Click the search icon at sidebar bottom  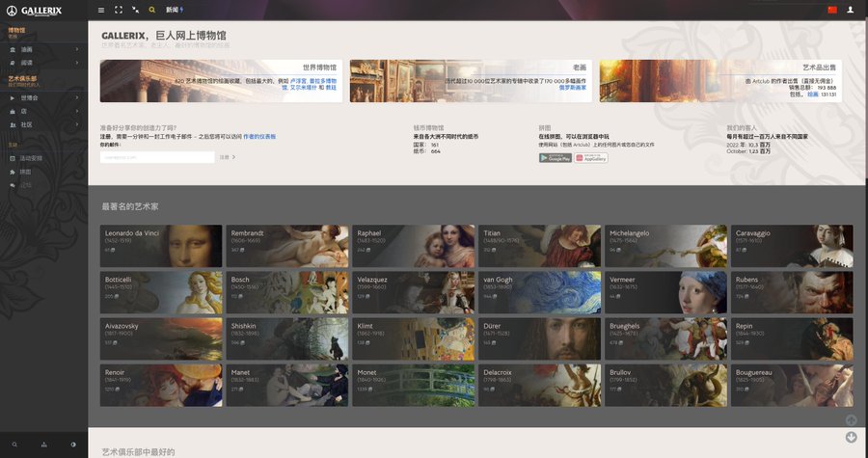click(x=14, y=445)
